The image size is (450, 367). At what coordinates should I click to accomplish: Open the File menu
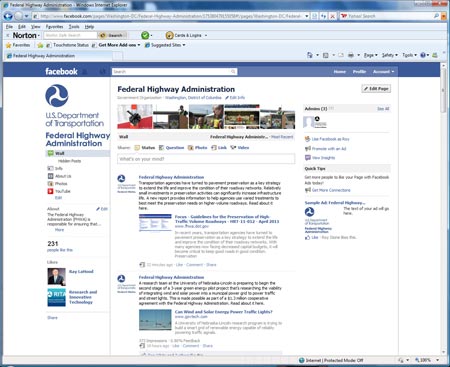(9, 27)
